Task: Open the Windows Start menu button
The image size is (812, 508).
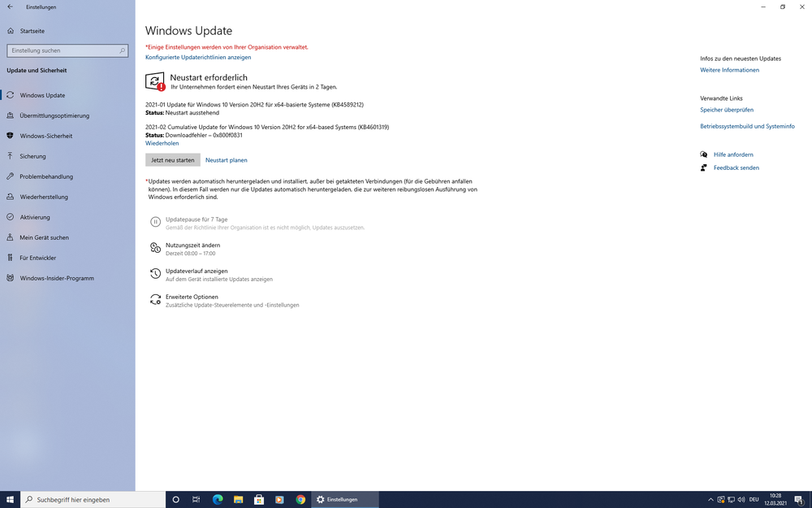Action: (x=11, y=499)
